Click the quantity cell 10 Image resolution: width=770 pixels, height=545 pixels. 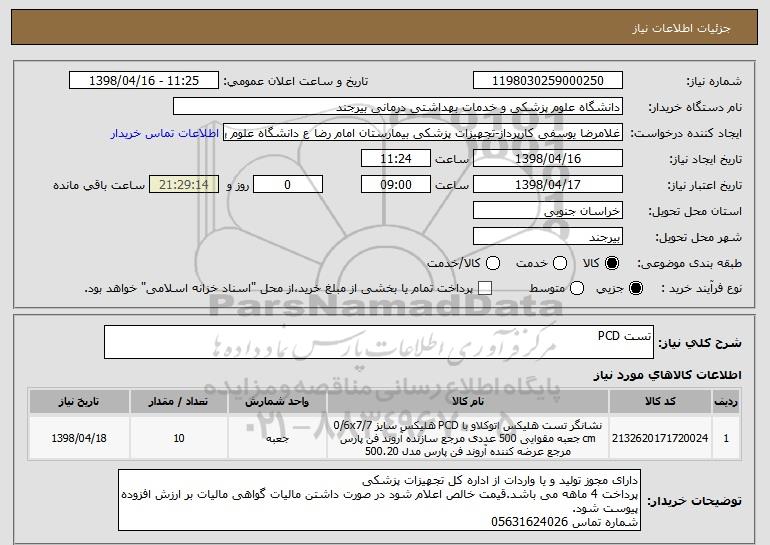(179, 438)
